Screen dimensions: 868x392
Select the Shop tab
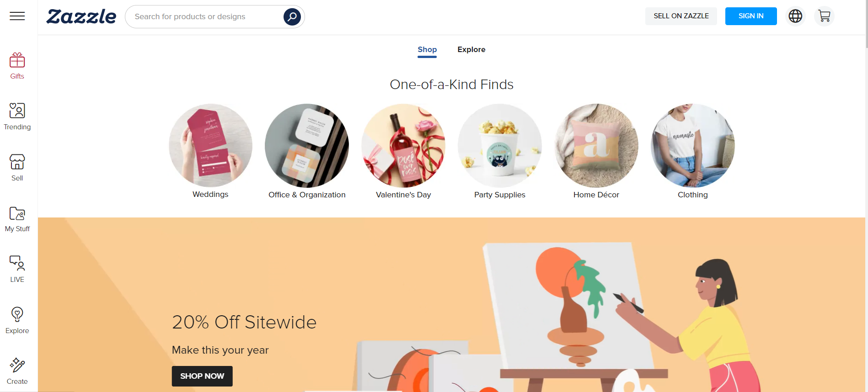[x=427, y=50]
